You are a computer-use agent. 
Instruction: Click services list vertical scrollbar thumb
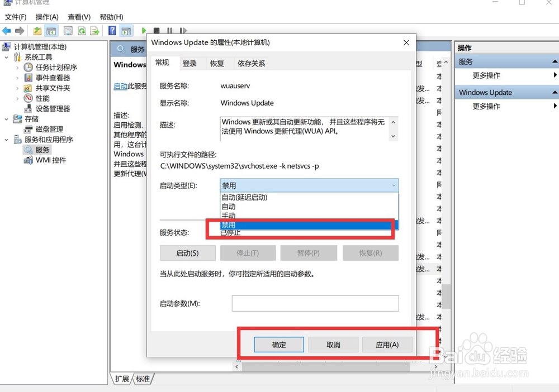[446, 296]
